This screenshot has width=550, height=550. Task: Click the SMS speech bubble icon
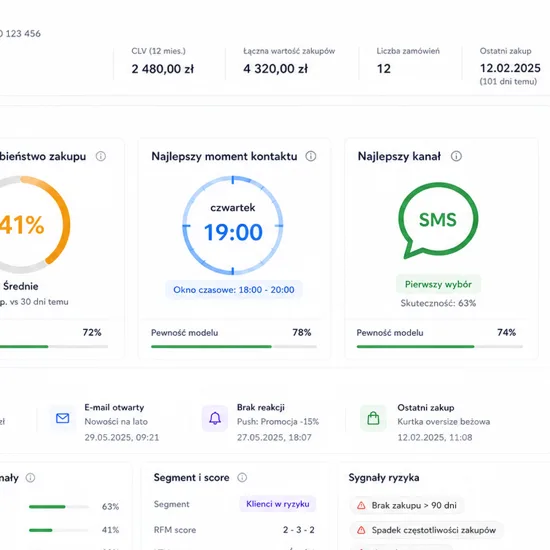(438, 220)
